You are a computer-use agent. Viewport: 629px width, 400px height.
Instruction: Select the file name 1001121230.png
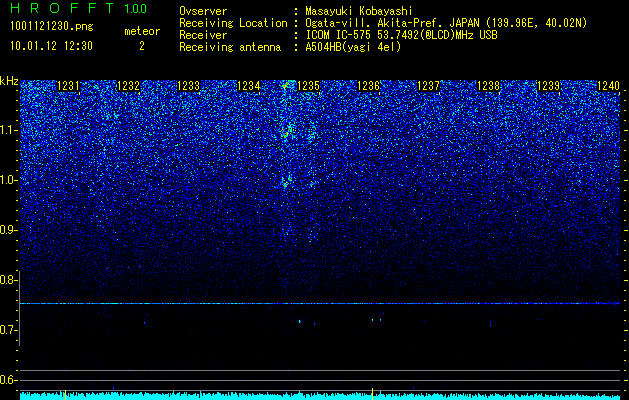click(x=52, y=27)
